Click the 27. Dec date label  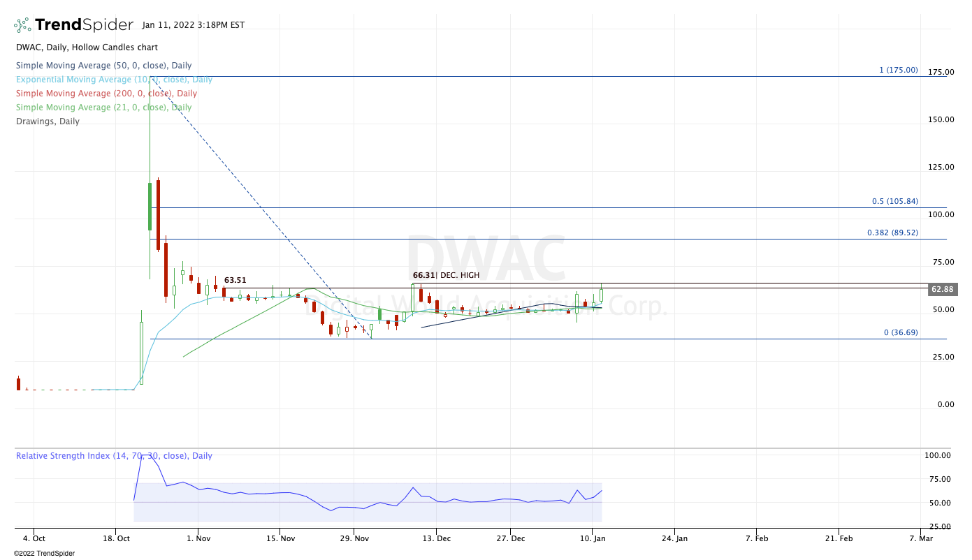(x=511, y=538)
